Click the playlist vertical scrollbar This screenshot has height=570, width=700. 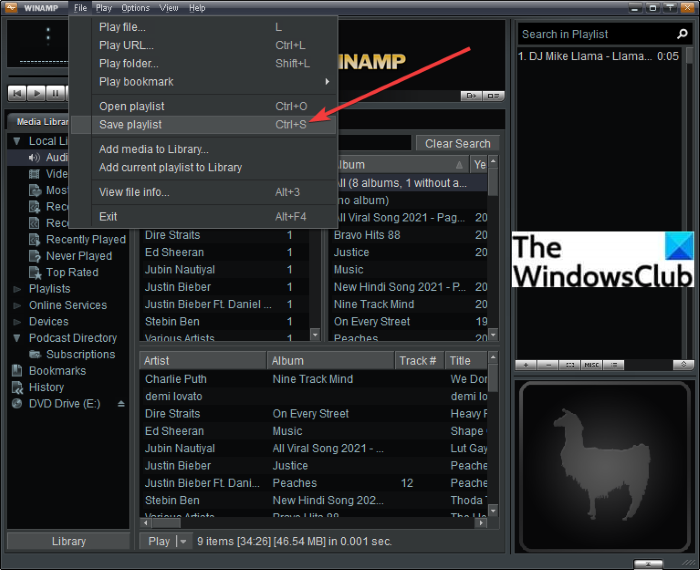click(689, 203)
